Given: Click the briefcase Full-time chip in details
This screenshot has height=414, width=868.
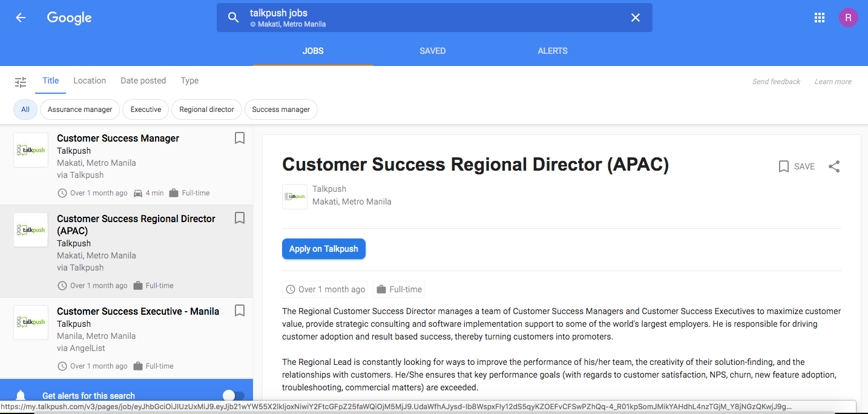Looking at the screenshot, I should (x=399, y=289).
